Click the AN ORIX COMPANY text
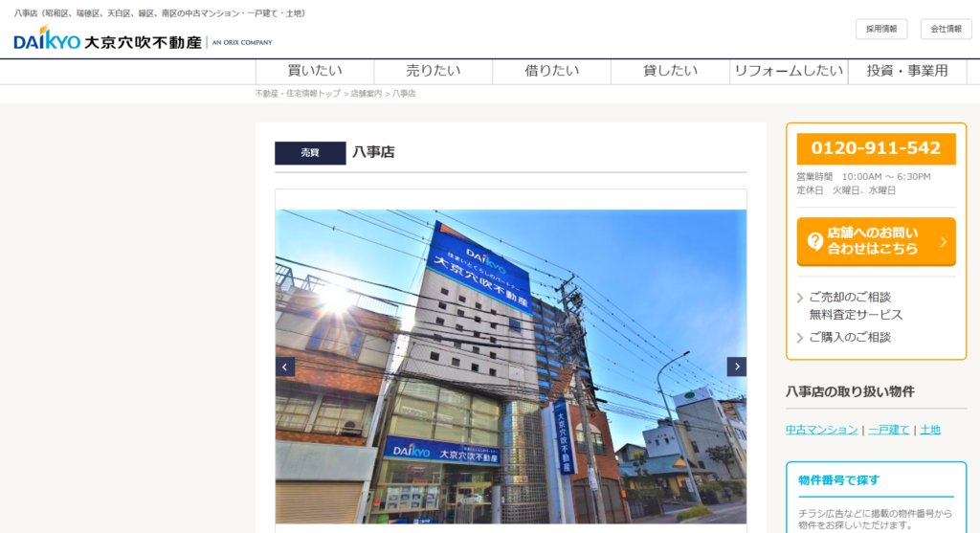 (242, 42)
